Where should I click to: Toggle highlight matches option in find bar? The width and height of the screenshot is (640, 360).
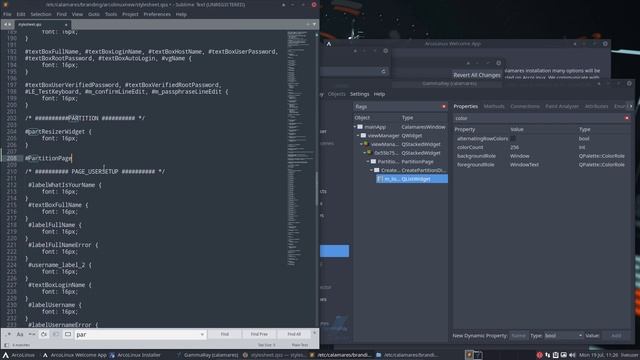coord(68,334)
